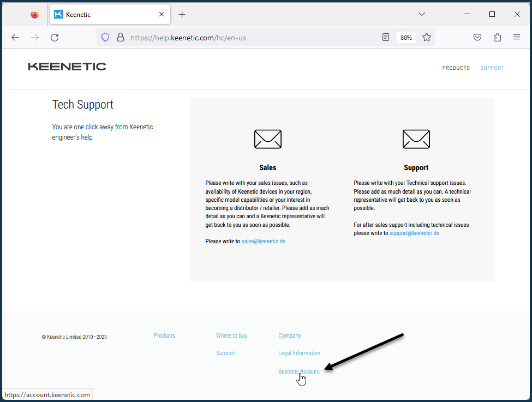Bookmark this page with the star icon
Screen dimensions: 532x402
[x=427, y=37]
